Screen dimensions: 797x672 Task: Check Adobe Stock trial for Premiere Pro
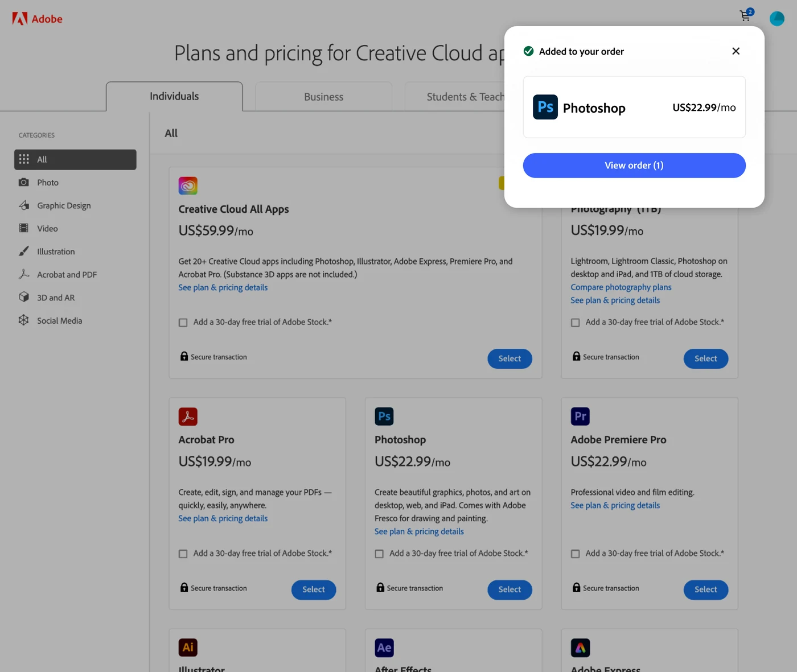(x=576, y=554)
